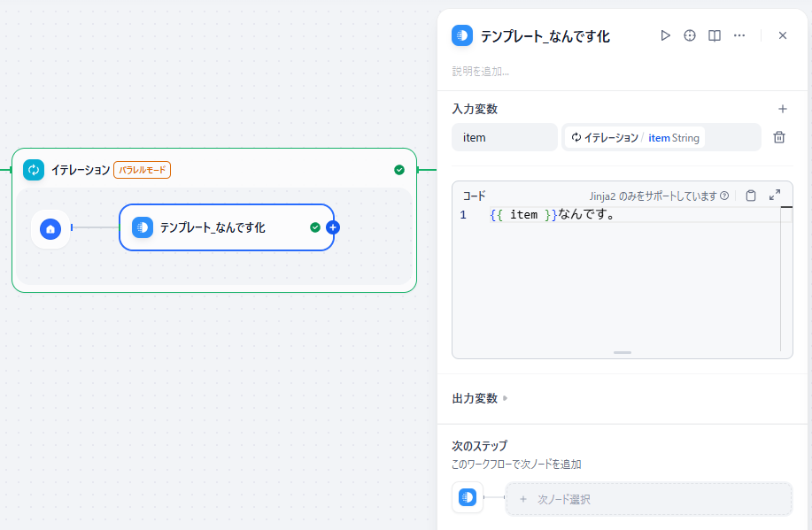Run this step with the play icon
The height and width of the screenshot is (530, 812).
click(x=665, y=35)
